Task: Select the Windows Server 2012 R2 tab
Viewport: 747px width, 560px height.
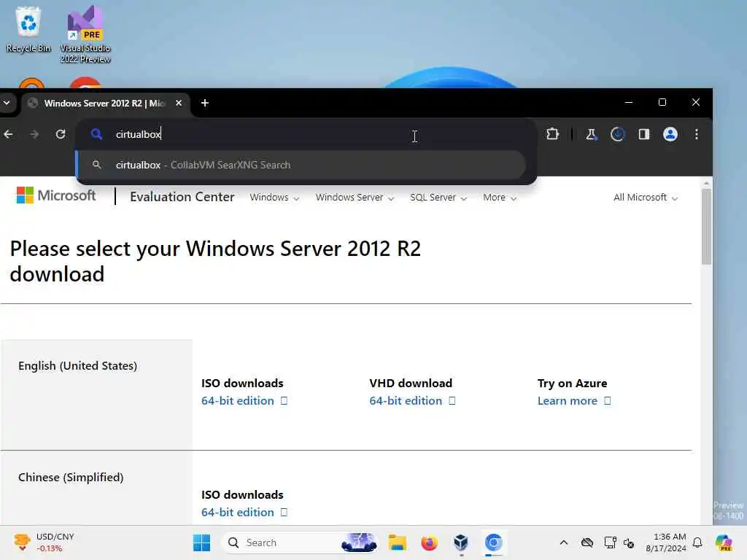Action: [105, 104]
